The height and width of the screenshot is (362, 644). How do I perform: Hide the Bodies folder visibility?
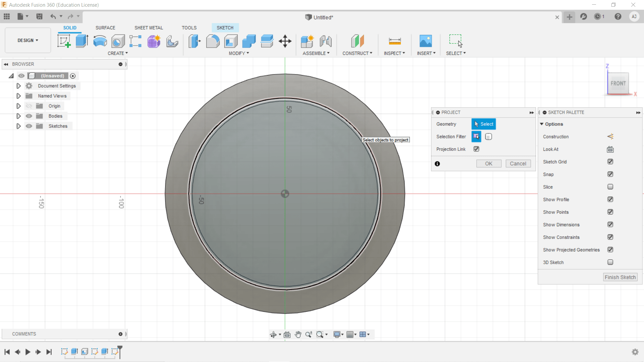[x=29, y=116]
